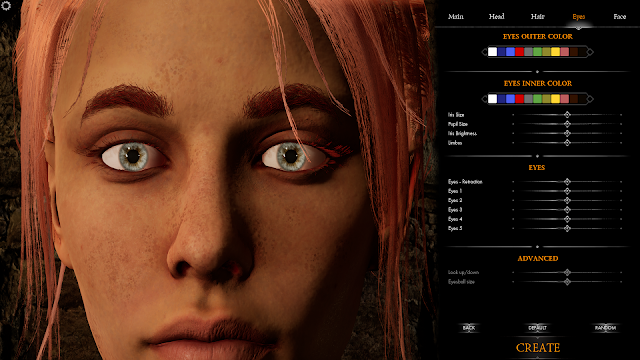Choose pink swatch in Eyes Outer Color
The image size is (640, 360).
coord(564,52)
